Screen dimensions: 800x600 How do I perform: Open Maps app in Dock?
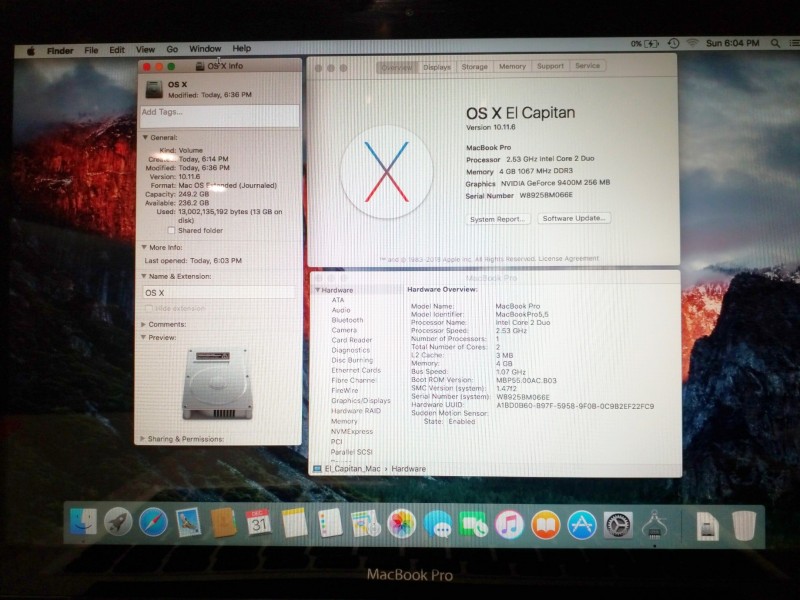point(366,524)
